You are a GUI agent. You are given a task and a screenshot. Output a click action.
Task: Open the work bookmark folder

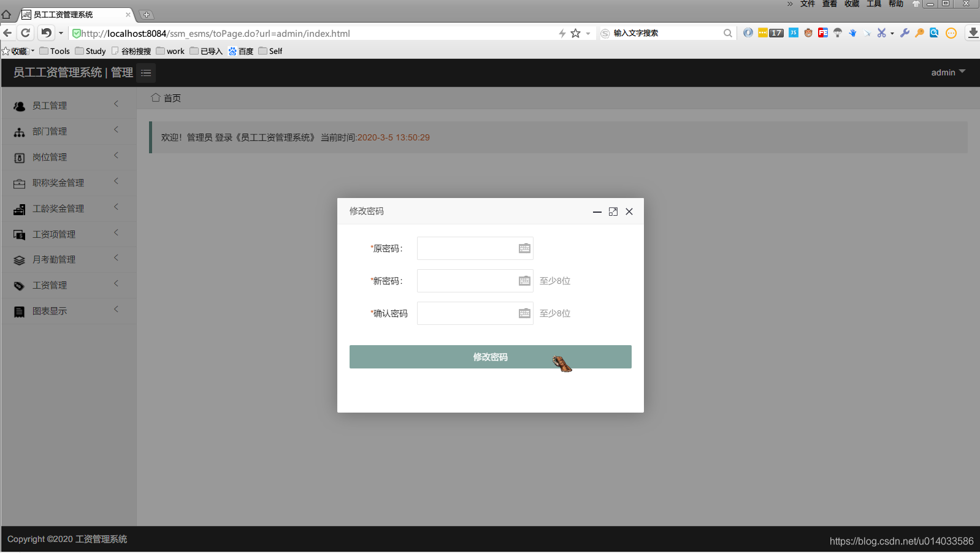(170, 51)
